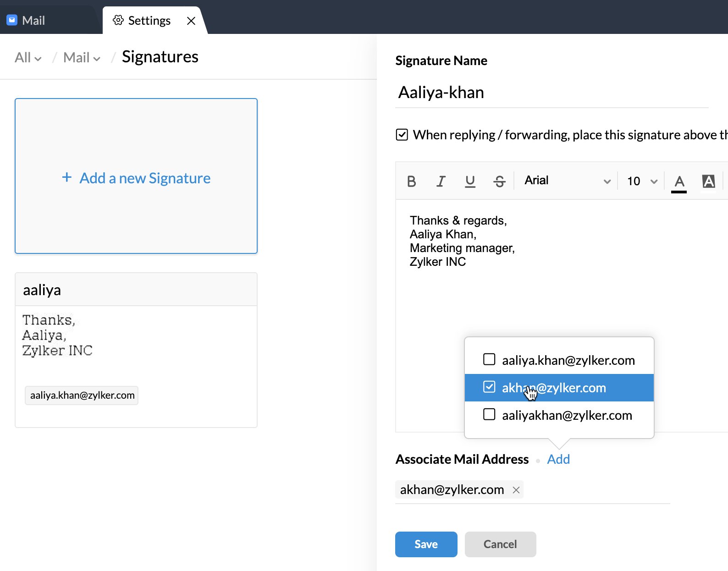Click the Add mail address link
The height and width of the screenshot is (571, 728).
pyautogui.click(x=558, y=459)
